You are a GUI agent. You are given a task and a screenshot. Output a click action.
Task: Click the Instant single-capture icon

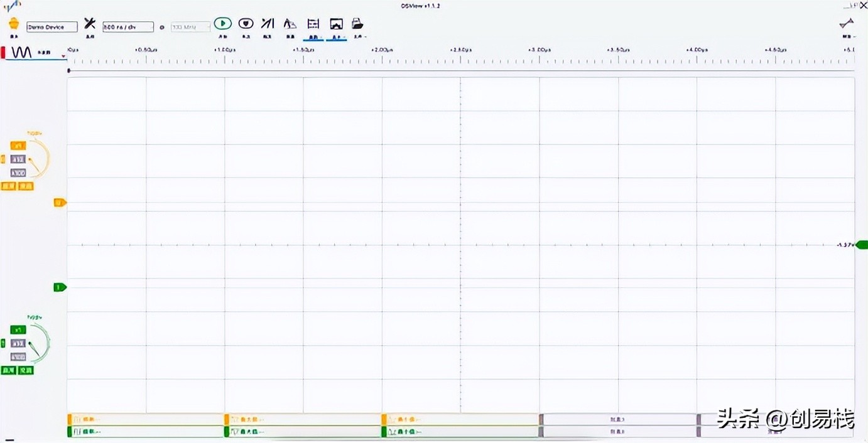246,24
